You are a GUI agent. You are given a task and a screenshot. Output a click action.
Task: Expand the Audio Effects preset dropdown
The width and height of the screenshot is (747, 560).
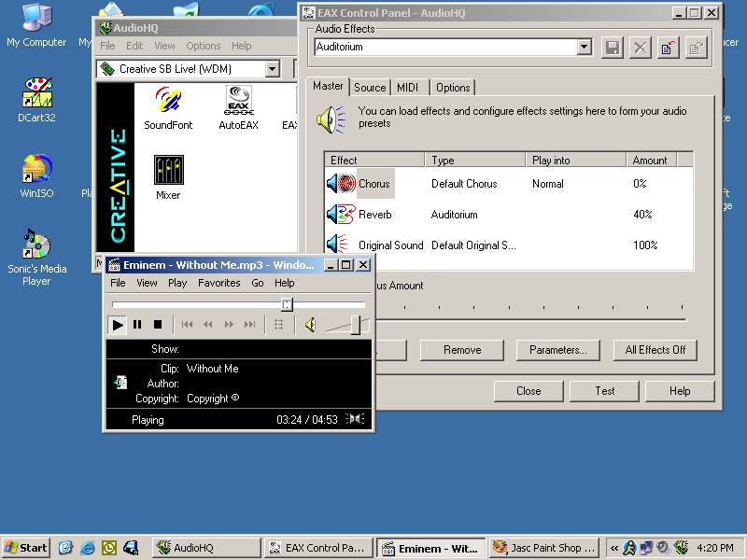[585, 48]
